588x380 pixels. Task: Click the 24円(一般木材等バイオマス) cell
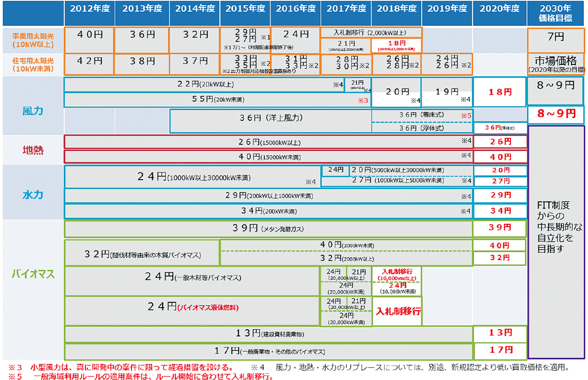193,281
